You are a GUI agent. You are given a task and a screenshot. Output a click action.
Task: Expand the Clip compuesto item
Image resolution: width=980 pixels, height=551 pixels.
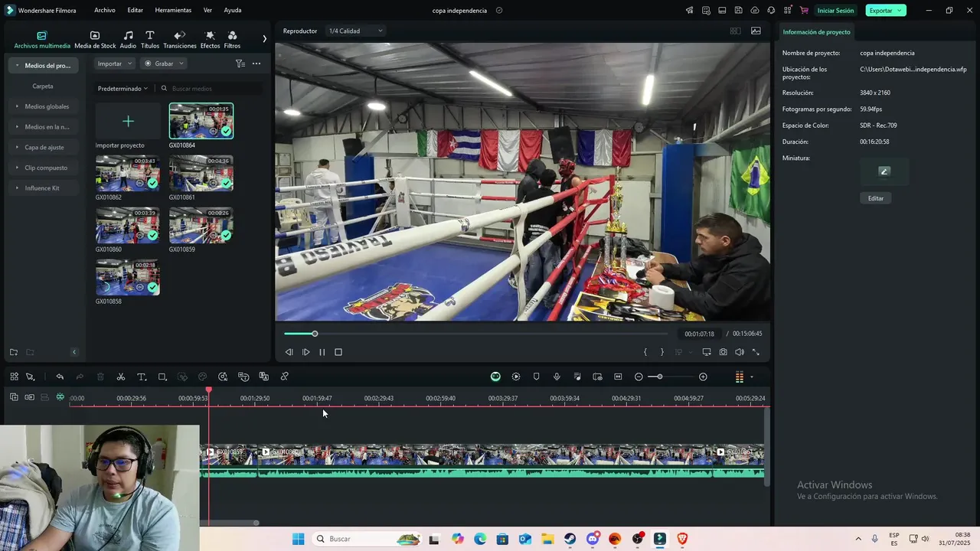click(x=43, y=168)
